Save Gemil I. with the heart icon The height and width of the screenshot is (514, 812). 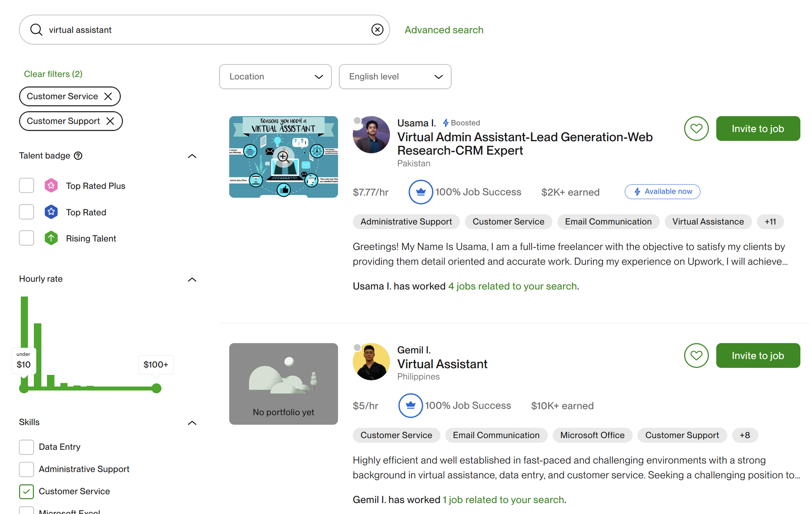pos(696,355)
